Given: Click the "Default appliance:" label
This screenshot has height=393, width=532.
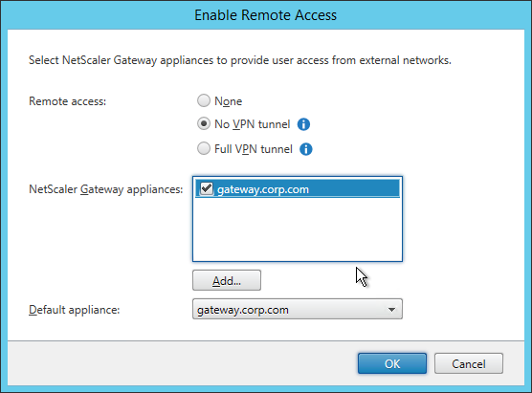Looking at the screenshot, I should 75,310.
